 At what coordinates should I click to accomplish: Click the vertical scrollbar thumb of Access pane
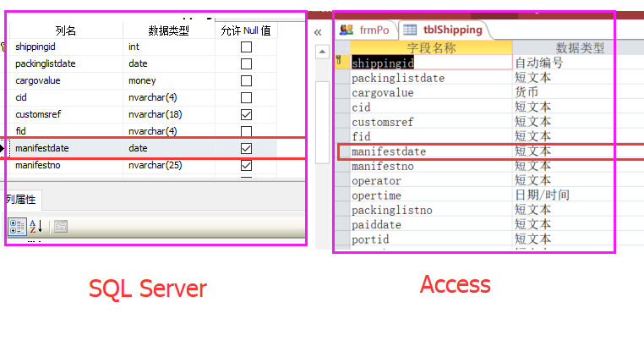click(x=322, y=123)
